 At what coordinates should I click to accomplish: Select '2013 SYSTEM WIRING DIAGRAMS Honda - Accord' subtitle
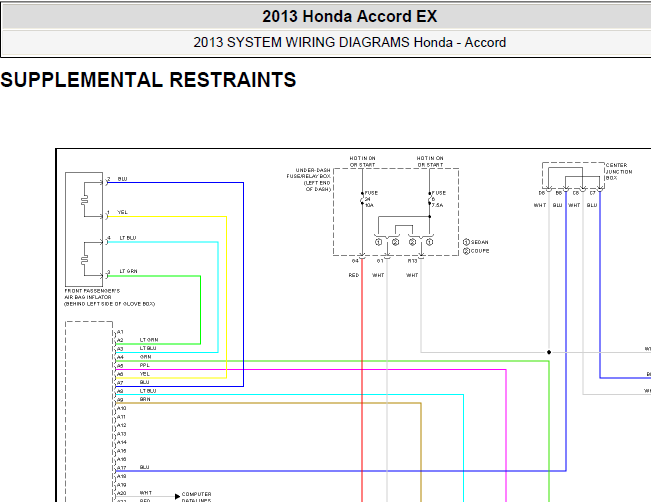(x=350, y=42)
